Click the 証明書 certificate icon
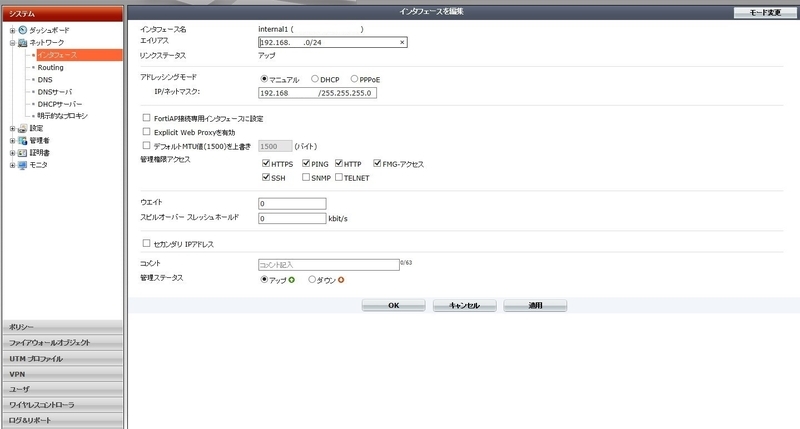800x429 pixels. pyautogui.click(x=22, y=153)
